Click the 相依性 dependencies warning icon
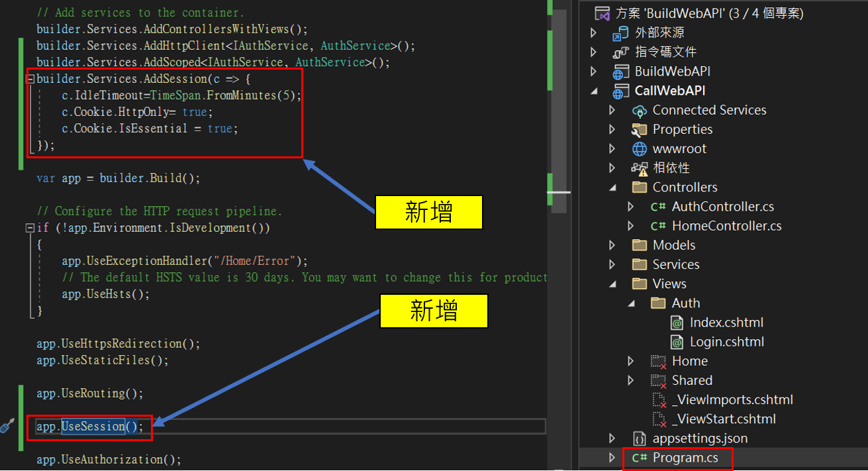 coord(639,168)
